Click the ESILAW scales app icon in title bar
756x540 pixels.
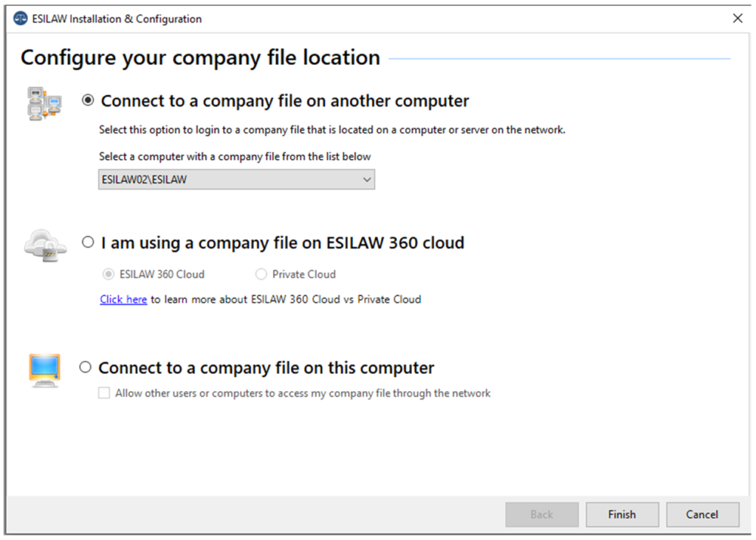[x=20, y=18]
